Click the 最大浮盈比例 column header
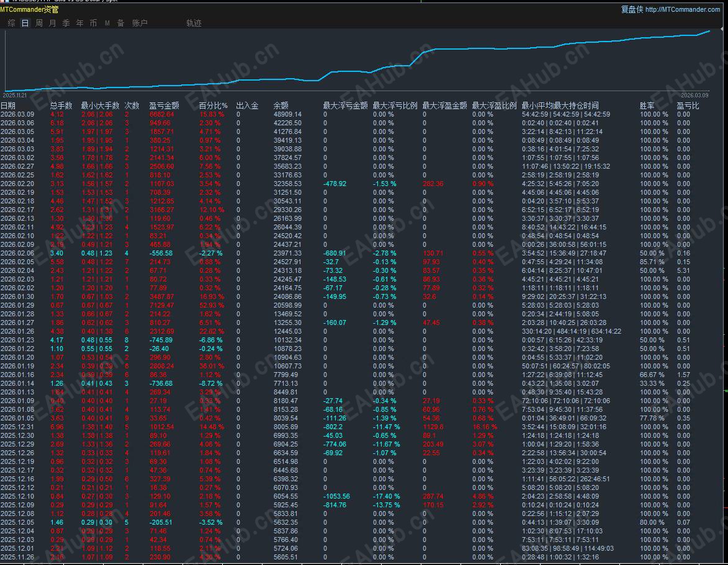 click(495, 106)
